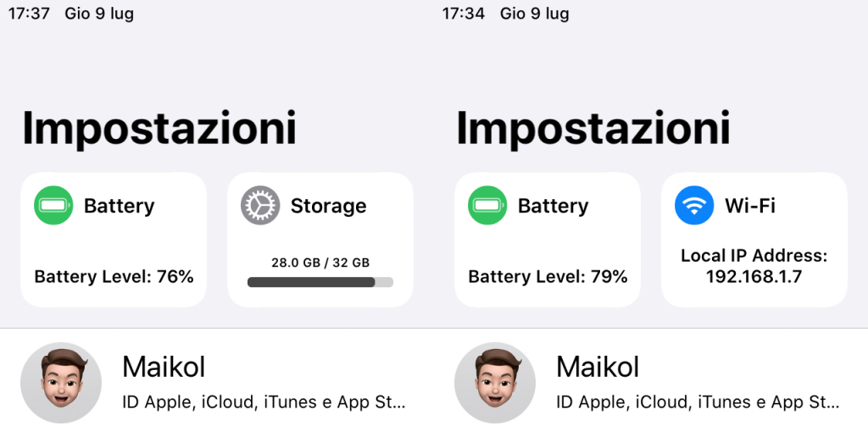The image size is (868, 437).
Task: Tap the left Impostazioni heading
Action: click(x=159, y=129)
